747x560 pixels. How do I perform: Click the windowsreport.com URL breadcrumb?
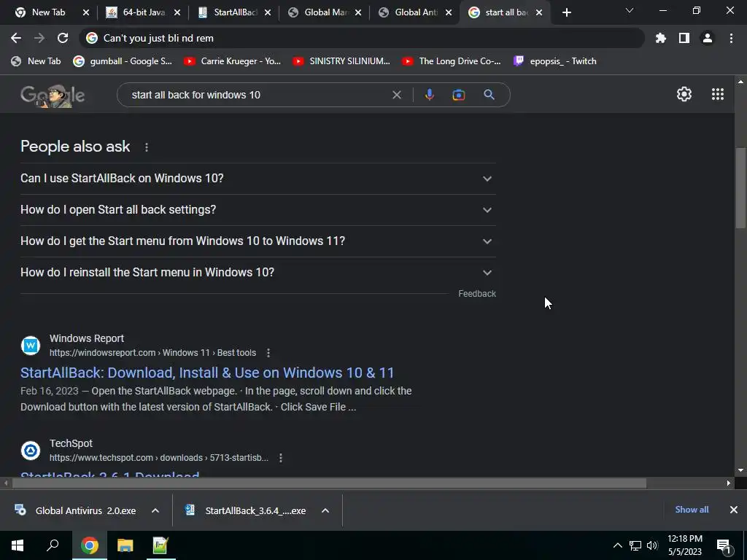point(152,353)
